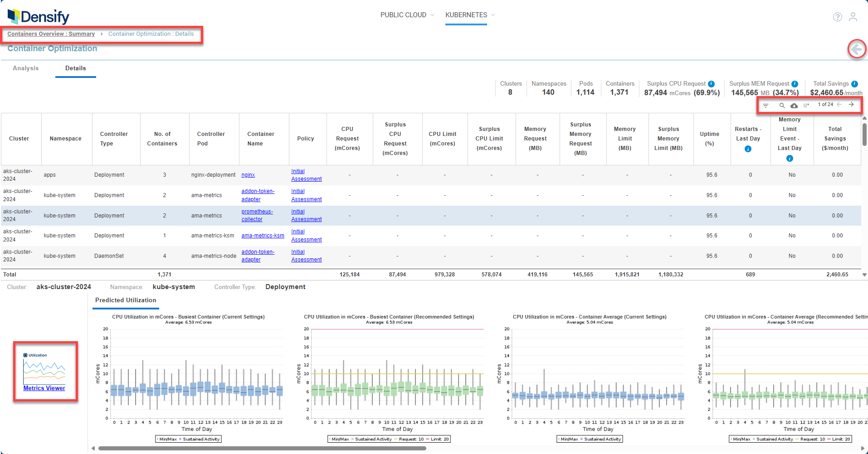The image size is (868, 454).
Task: Open the user profile icon
Action: tap(853, 17)
